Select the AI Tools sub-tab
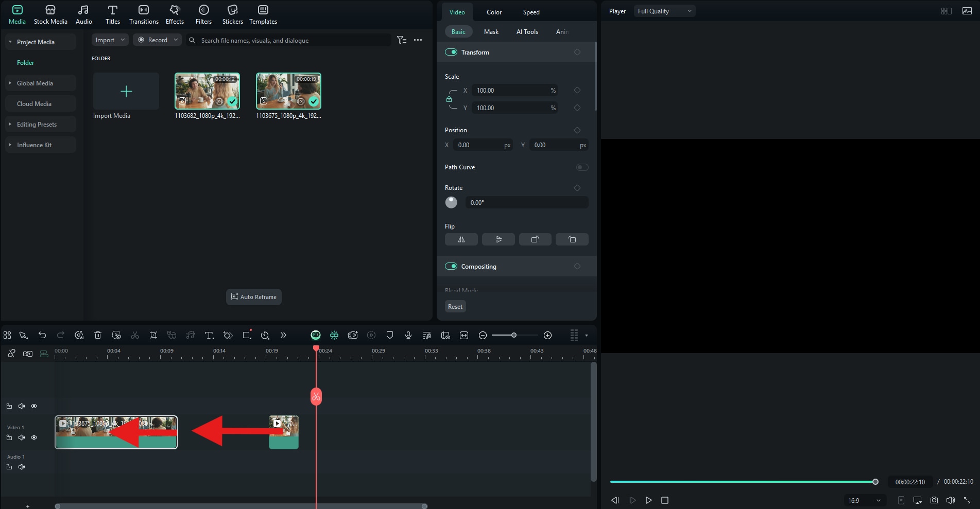The height and width of the screenshot is (509, 980). (527, 31)
